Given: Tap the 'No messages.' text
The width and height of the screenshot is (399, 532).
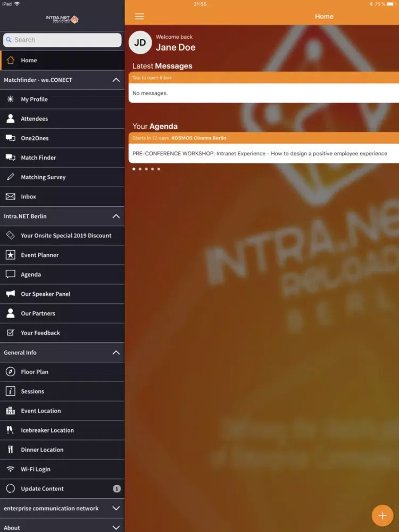Looking at the screenshot, I should (x=150, y=93).
